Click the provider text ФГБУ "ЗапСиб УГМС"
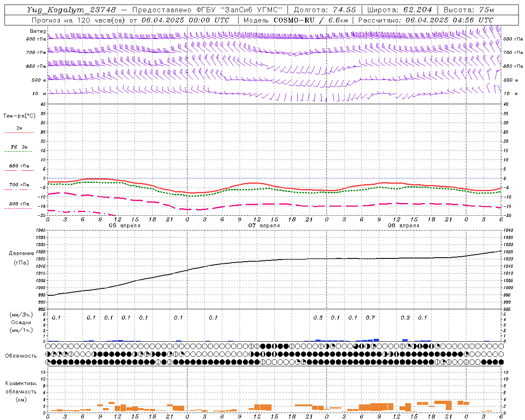This screenshot has width=525, height=420. pyautogui.click(x=240, y=10)
